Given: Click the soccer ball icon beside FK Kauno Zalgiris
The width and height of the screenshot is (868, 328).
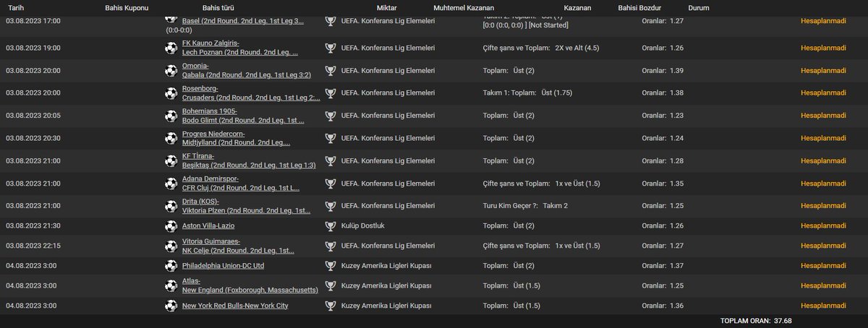Looking at the screenshot, I should [x=171, y=48].
